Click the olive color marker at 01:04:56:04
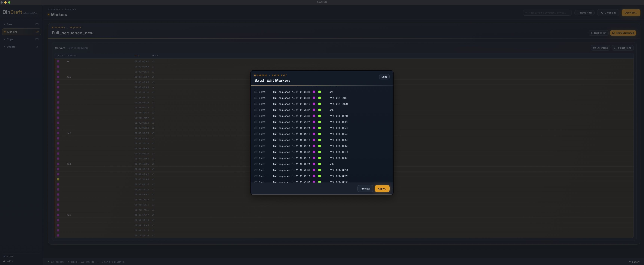The height and width of the screenshot is (265, 644). (x=58, y=179)
